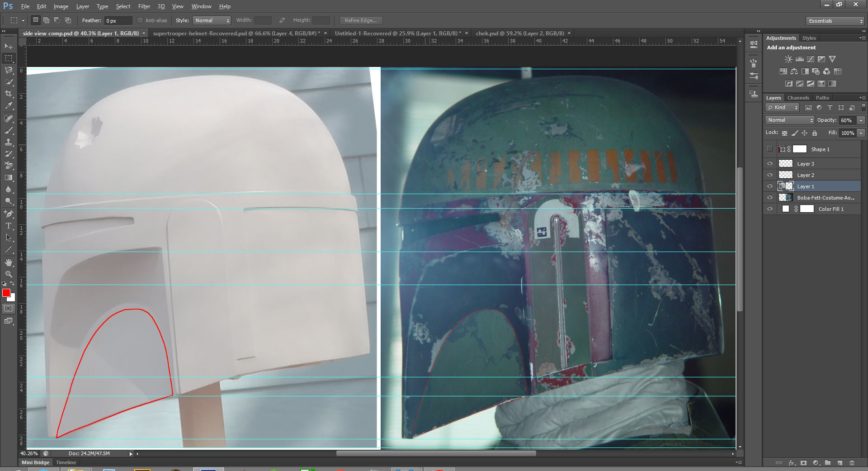Click the Layer 1 thumbnail
This screenshot has height=471, width=868.
(786, 186)
